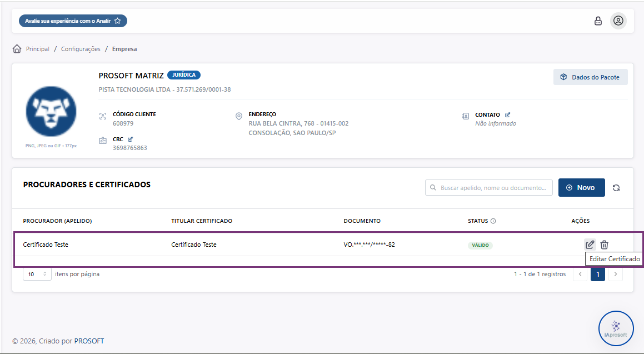Focus the Buscar apelido search field
The height and width of the screenshot is (354, 644).
(489, 188)
